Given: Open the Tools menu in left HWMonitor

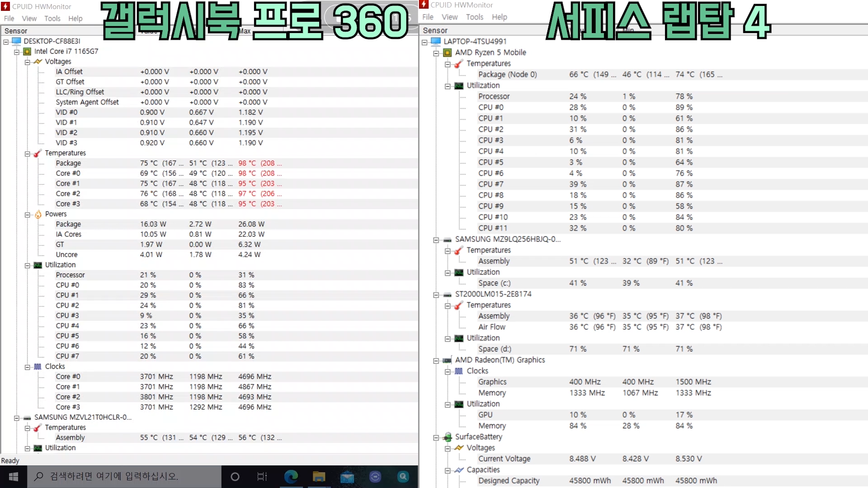Looking at the screenshot, I should (x=52, y=19).
